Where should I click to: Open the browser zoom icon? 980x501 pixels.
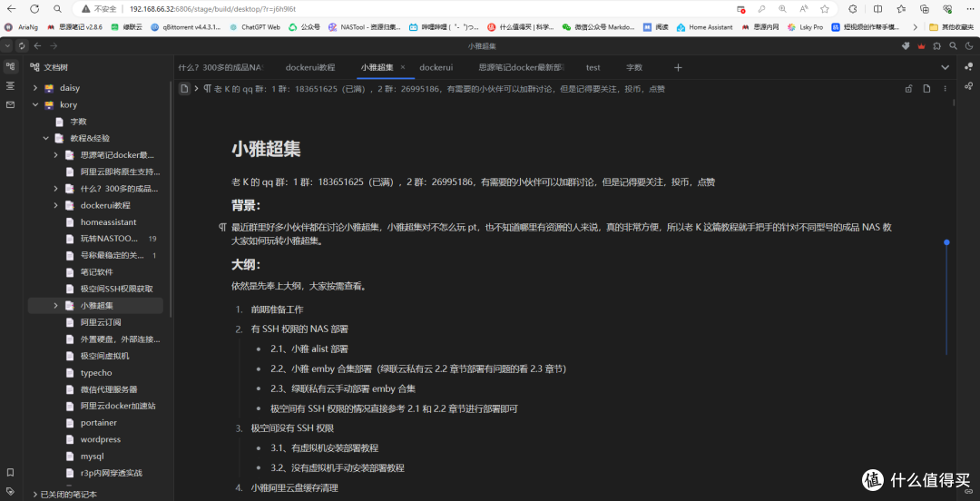(x=782, y=9)
